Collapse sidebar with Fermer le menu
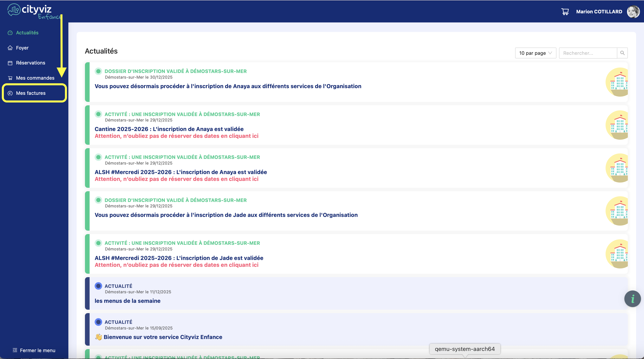This screenshot has height=359, width=644. point(34,350)
